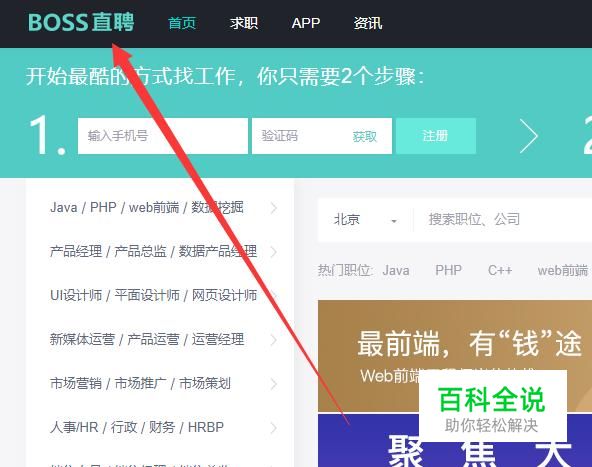Open the 资讯 navigation tab
This screenshot has height=467, width=592.
coord(368,23)
